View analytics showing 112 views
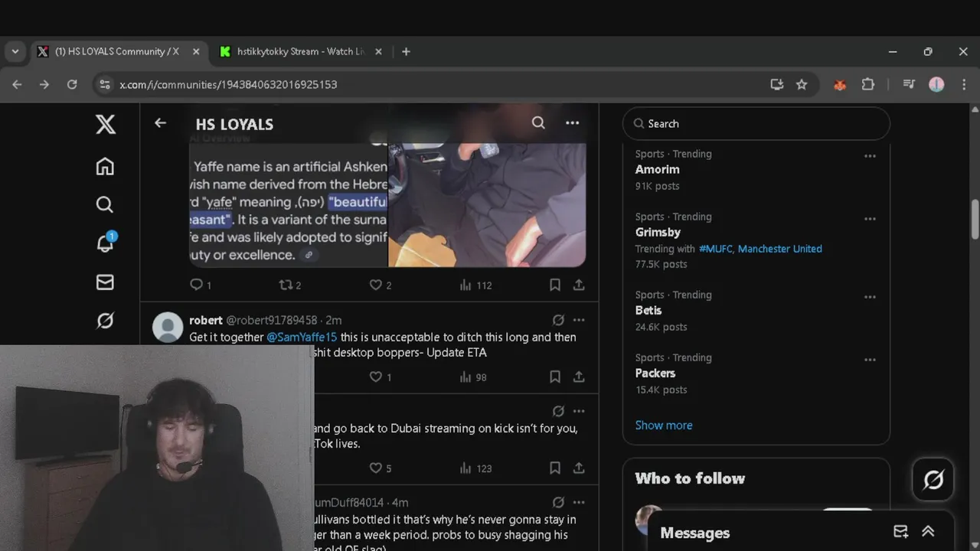Screen dimensions: 980x551 (x=475, y=285)
